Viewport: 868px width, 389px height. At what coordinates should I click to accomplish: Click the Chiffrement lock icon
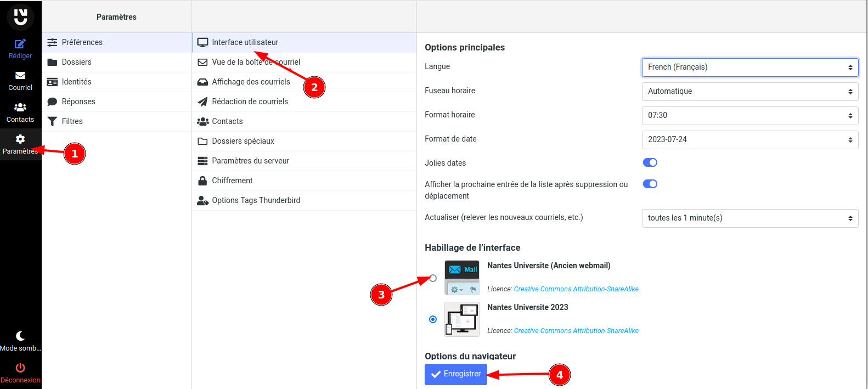(x=202, y=181)
